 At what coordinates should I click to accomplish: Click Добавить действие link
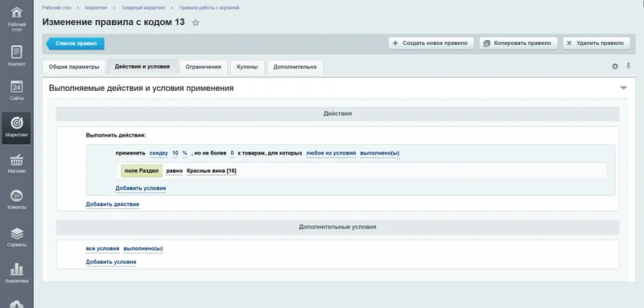[x=113, y=204]
